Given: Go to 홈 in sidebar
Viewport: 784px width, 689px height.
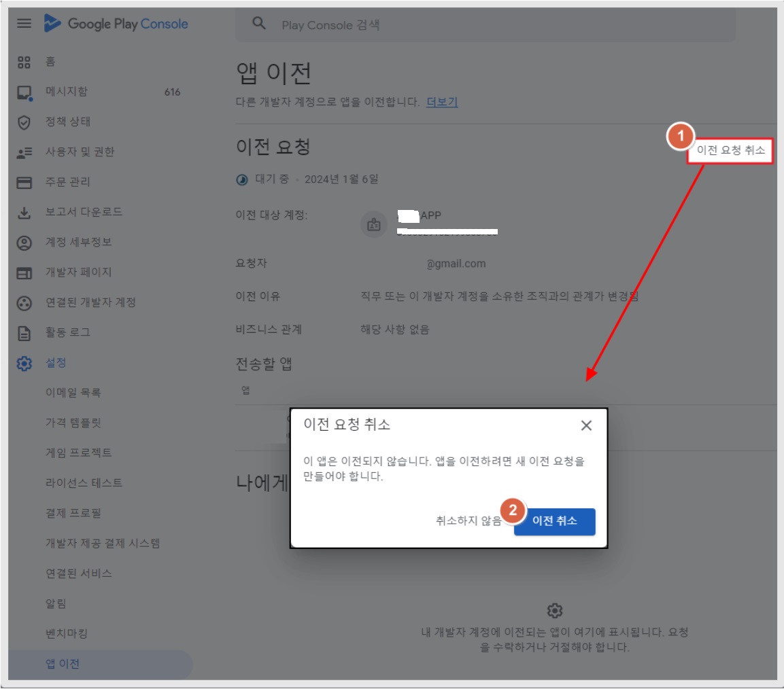Looking at the screenshot, I should click(x=50, y=61).
